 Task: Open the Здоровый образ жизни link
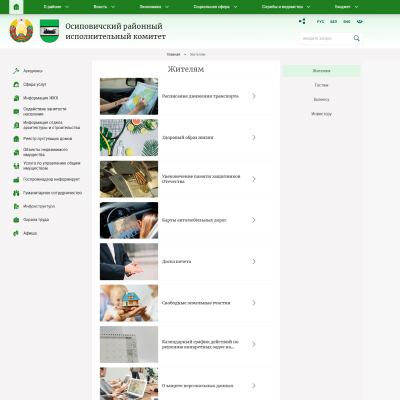click(x=188, y=138)
